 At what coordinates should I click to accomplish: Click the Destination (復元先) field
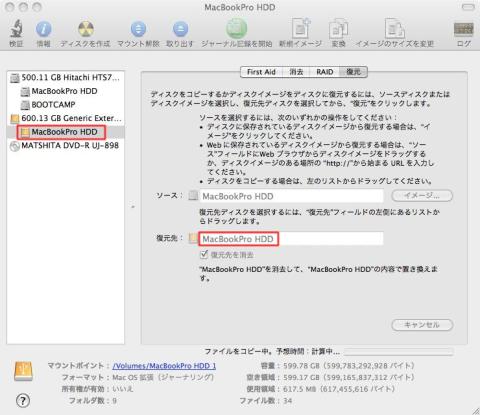[x=291, y=239]
